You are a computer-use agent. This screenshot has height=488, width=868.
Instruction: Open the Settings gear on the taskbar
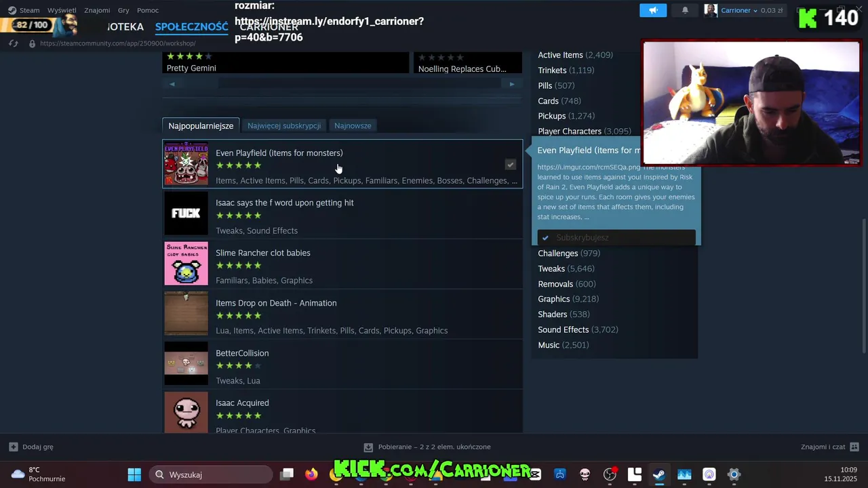point(734,474)
